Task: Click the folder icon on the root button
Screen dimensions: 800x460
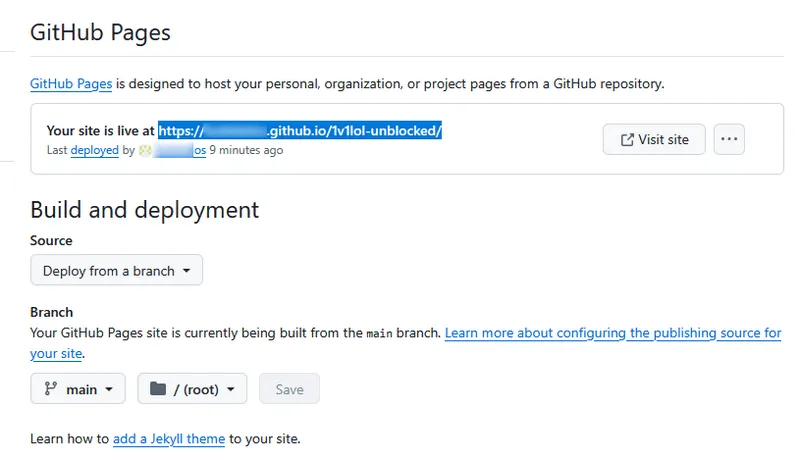Action: (157, 389)
